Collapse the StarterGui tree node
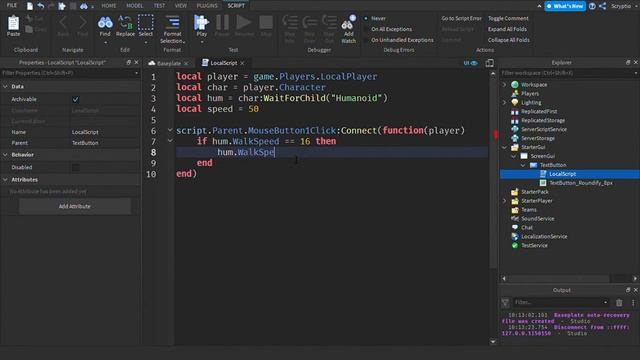 coord(504,147)
